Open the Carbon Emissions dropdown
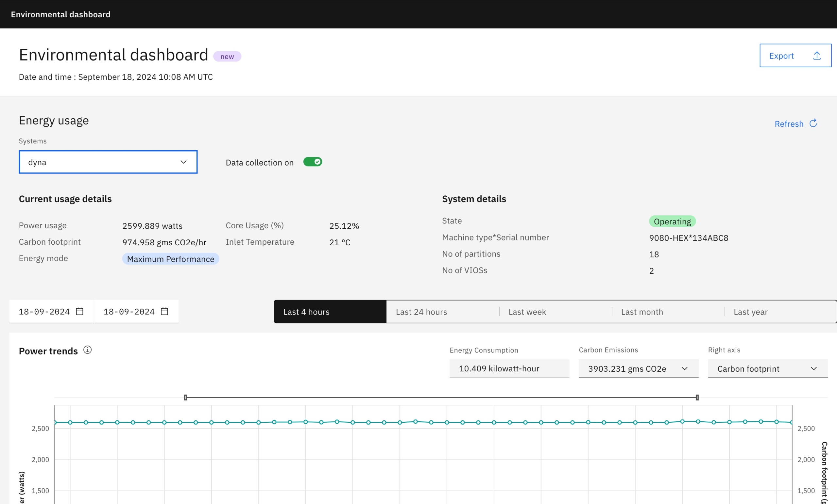The height and width of the screenshot is (504, 837). click(x=638, y=368)
